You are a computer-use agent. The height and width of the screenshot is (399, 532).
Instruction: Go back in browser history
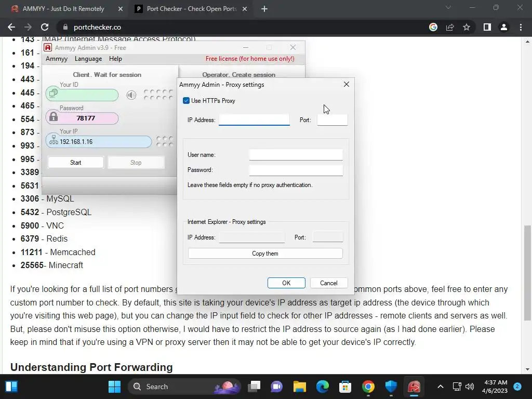(x=11, y=27)
